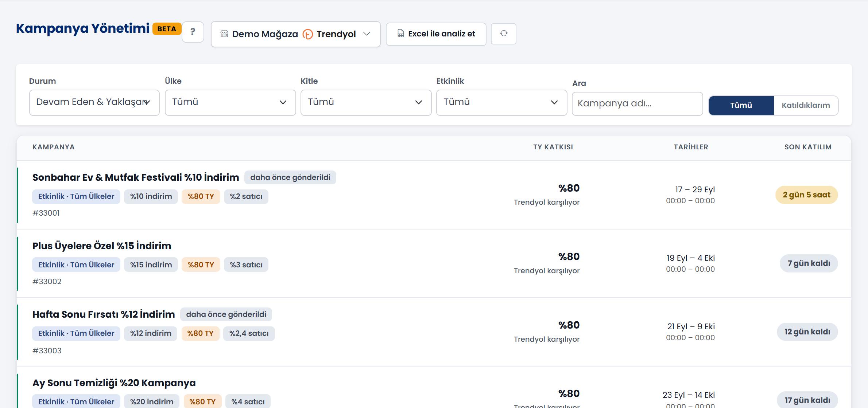Screen dimensions: 868x408
Task: Click the 2 gün 5 saat deadline badge
Action: (806, 195)
